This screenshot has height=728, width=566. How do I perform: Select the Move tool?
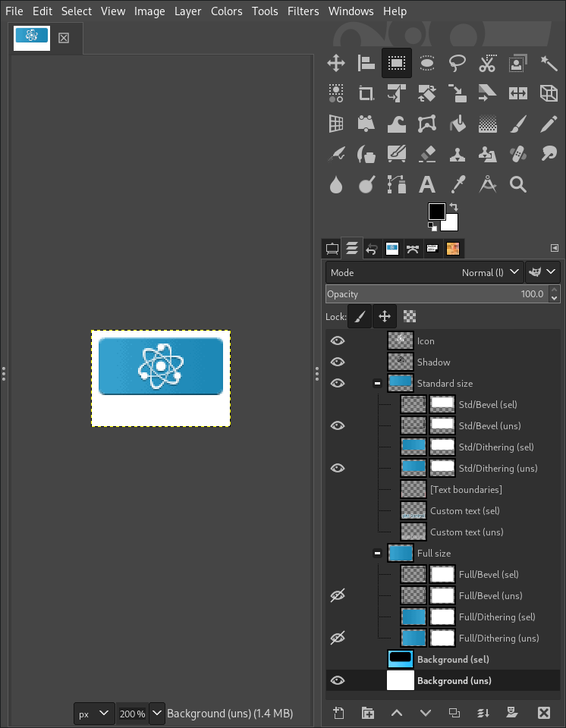(x=336, y=63)
